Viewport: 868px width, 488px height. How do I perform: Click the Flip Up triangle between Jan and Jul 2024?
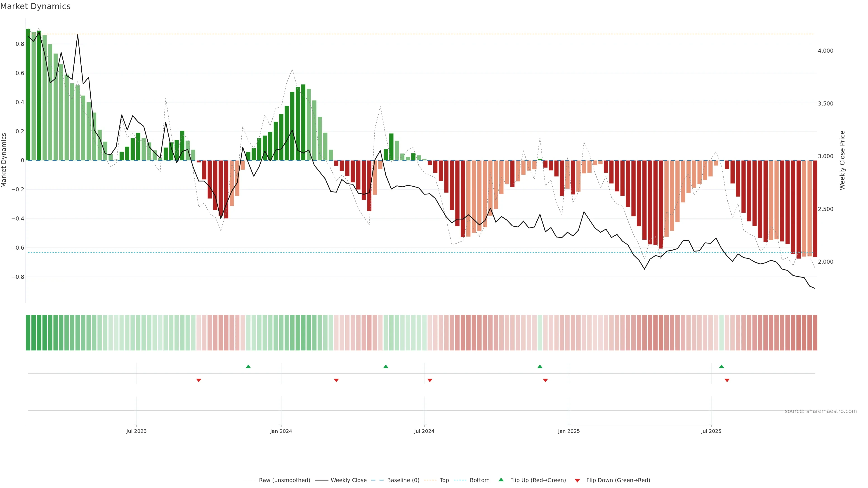pos(386,366)
